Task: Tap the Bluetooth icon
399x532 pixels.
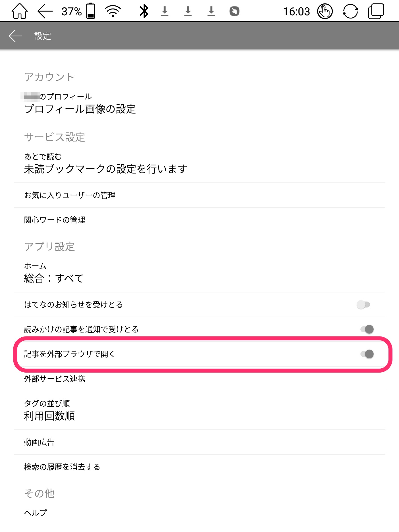Action: [144, 11]
